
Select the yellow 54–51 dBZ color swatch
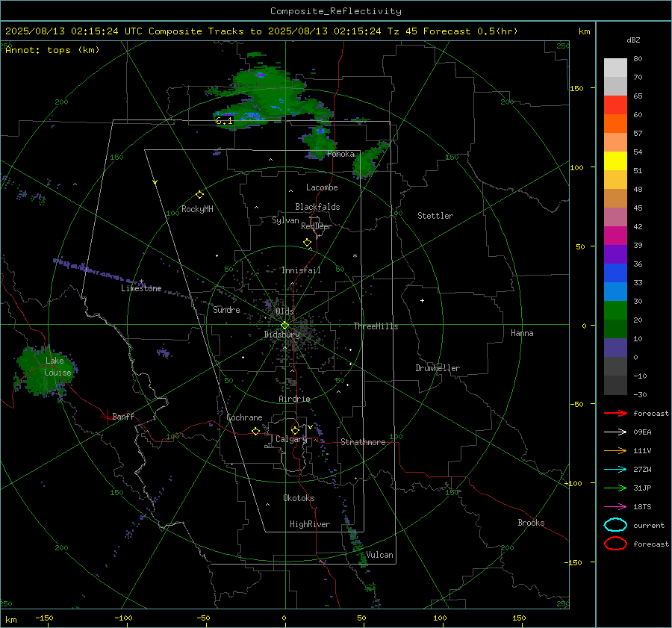click(615, 161)
